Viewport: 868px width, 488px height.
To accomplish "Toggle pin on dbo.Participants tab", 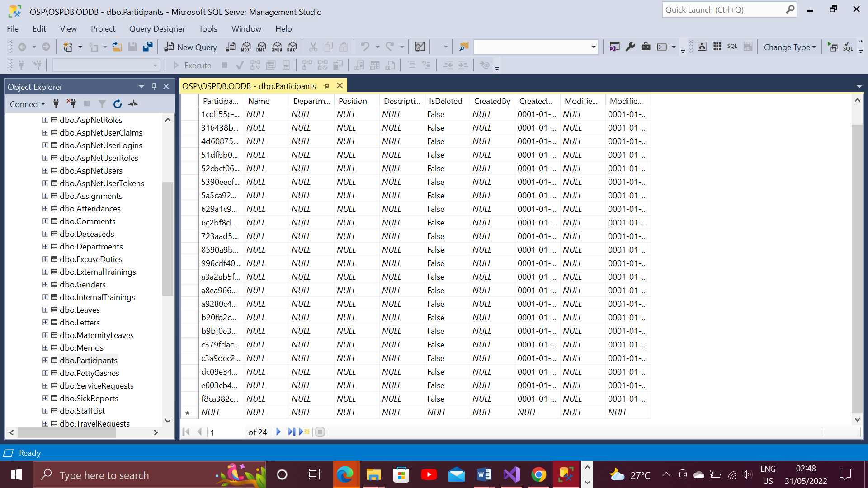I will pos(326,86).
